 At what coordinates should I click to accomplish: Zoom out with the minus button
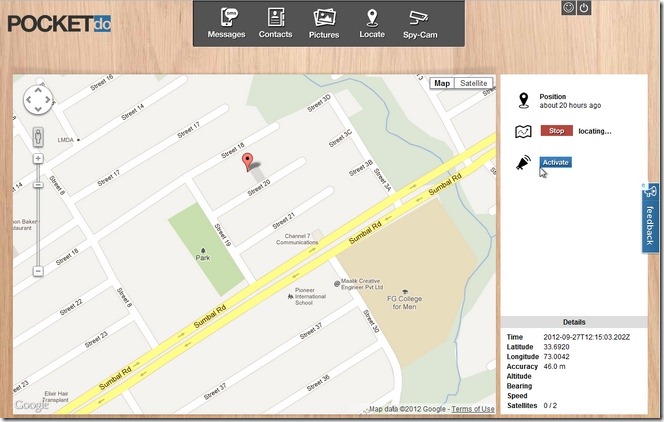coord(38,271)
